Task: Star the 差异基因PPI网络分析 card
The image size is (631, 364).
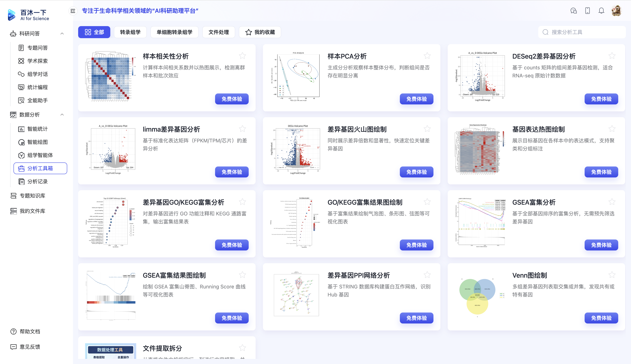Action: (x=427, y=275)
